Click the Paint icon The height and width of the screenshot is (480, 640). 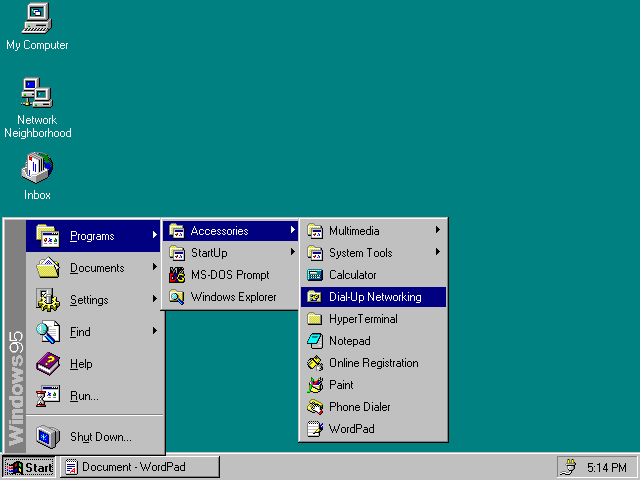pyautogui.click(x=315, y=385)
